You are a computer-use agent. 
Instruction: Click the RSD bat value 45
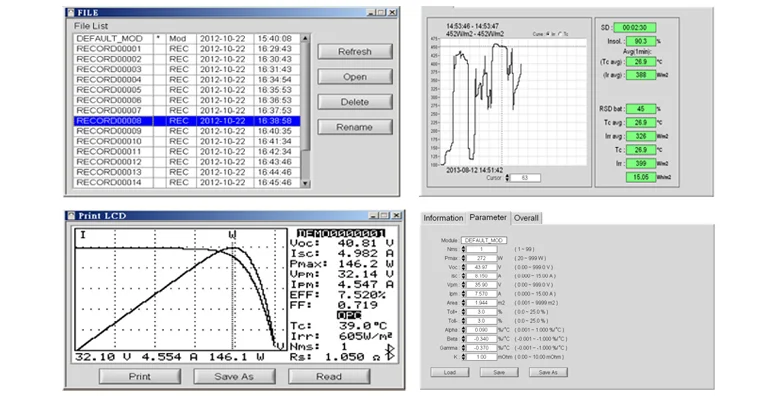point(641,109)
